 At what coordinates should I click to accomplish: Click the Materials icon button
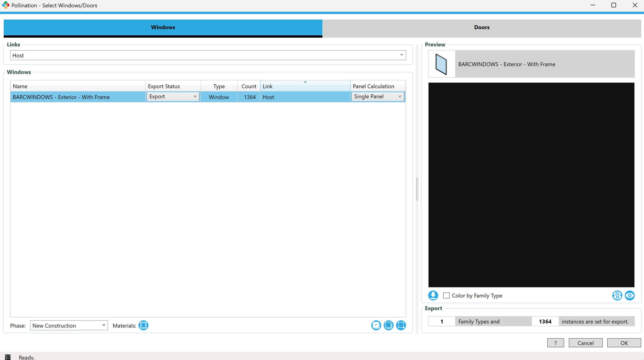(143, 325)
